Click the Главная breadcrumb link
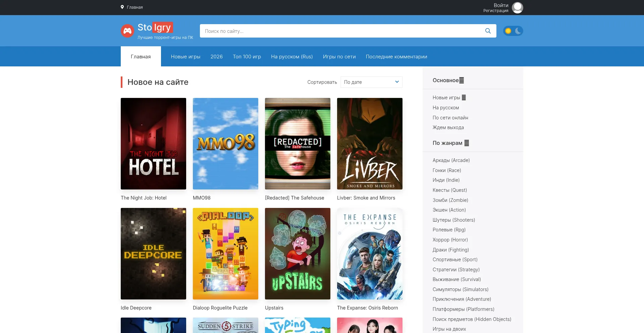 135,7
